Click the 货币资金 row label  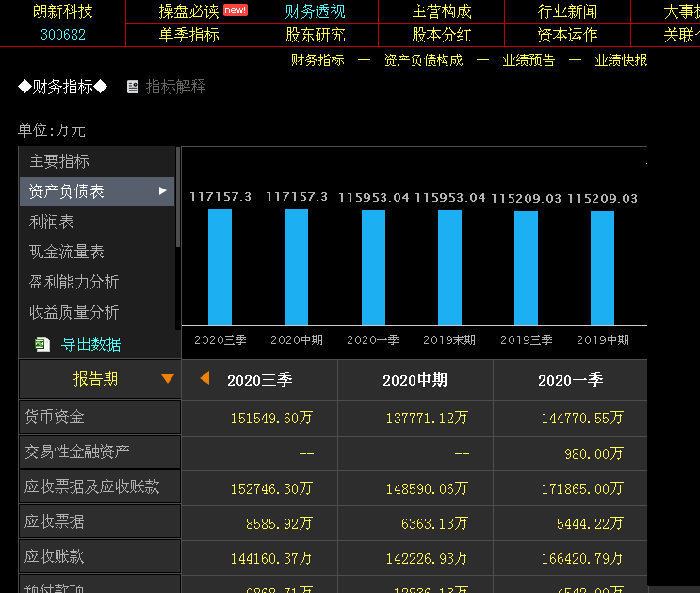(100, 417)
